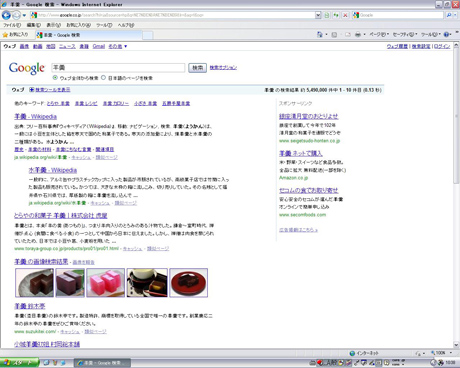Click first dark yokan slice thumbnail
Viewport: 460px width, 368px height.
[x=34, y=283]
